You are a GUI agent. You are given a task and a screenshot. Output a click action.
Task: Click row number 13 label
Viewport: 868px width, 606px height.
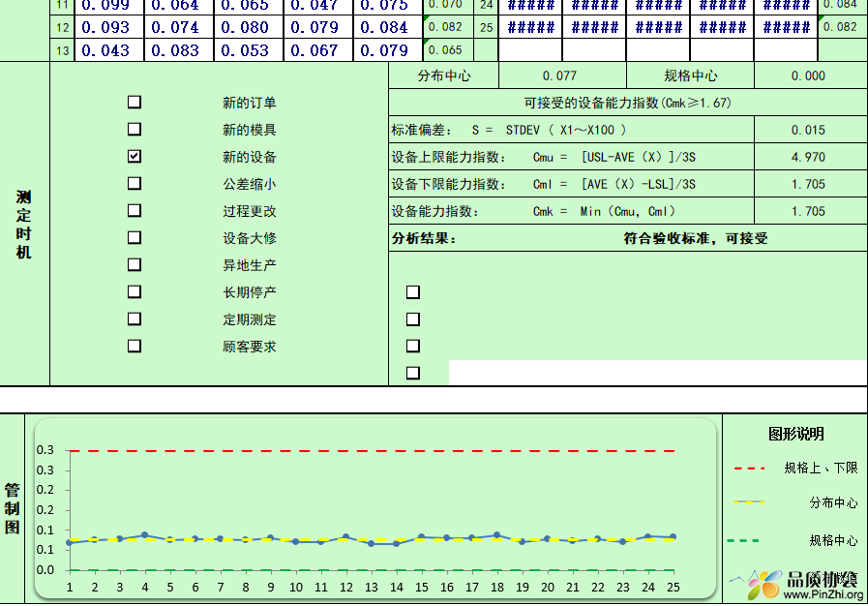click(x=62, y=50)
